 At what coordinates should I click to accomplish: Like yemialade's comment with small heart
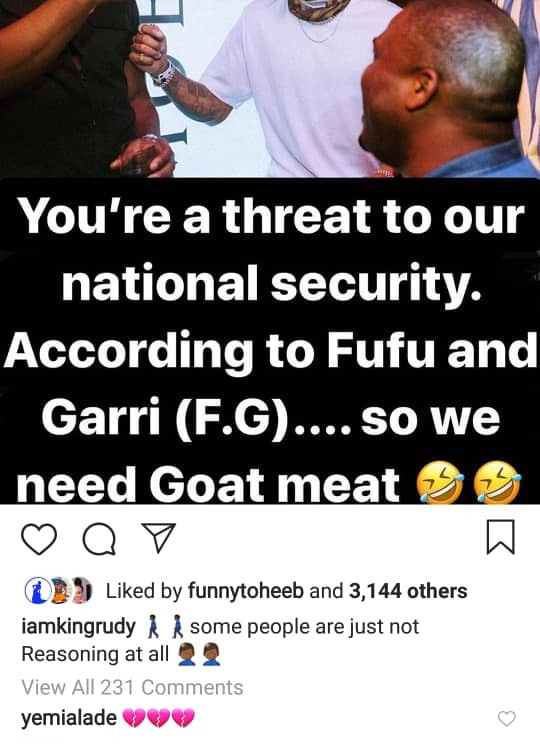(x=506, y=718)
